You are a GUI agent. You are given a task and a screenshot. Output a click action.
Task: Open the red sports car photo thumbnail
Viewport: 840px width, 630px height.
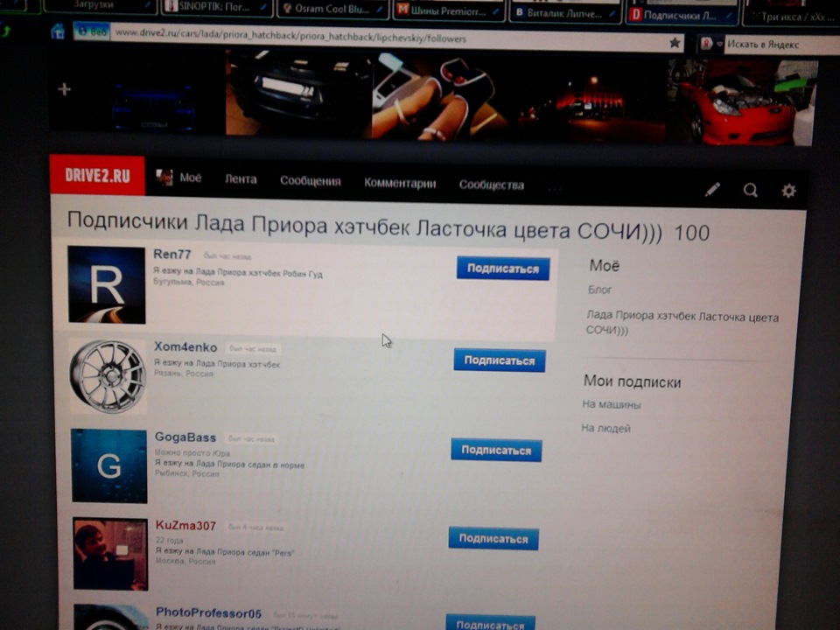pos(742,103)
